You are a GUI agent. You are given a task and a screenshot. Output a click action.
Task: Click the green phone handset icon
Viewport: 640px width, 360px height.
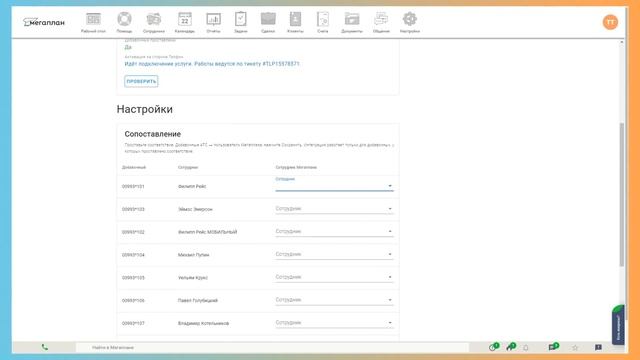pos(44,347)
